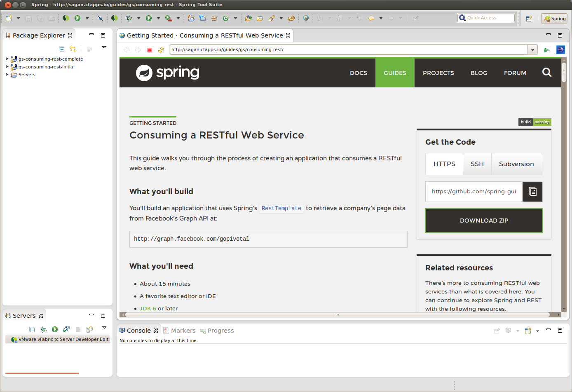Open the URL bar history dropdown
This screenshot has width=572, height=392.
click(x=532, y=49)
